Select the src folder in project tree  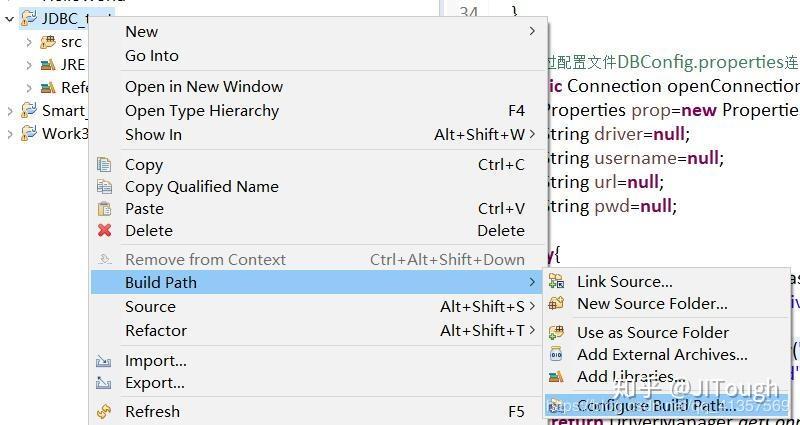pos(70,42)
